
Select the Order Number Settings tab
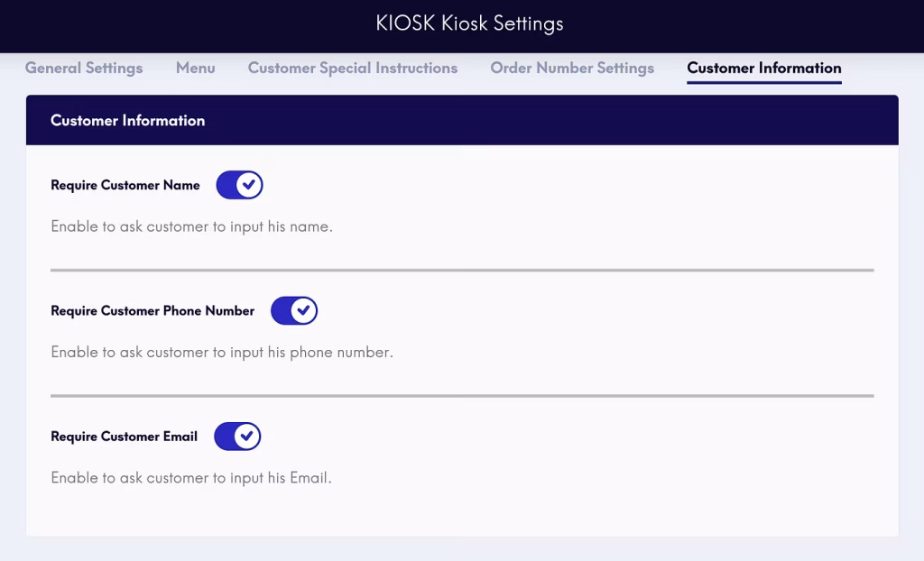pyautogui.click(x=572, y=69)
